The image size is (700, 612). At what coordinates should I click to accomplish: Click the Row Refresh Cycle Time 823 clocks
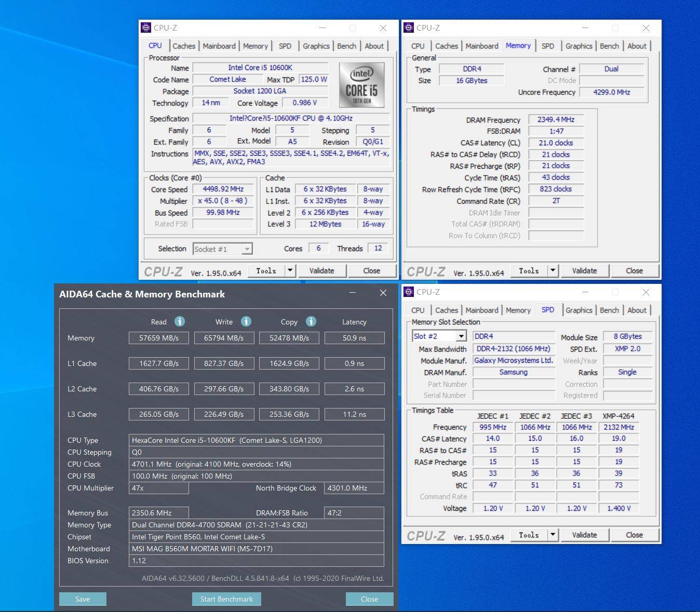click(x=556, y=189)
